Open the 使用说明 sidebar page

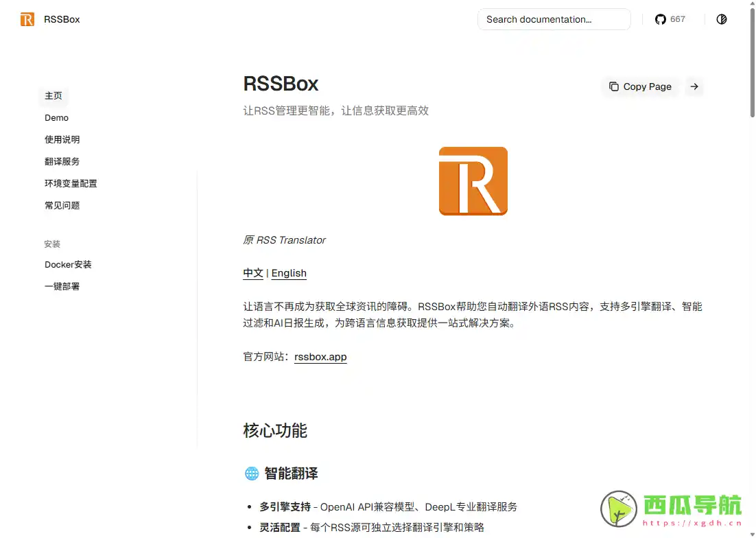point(62,140)
